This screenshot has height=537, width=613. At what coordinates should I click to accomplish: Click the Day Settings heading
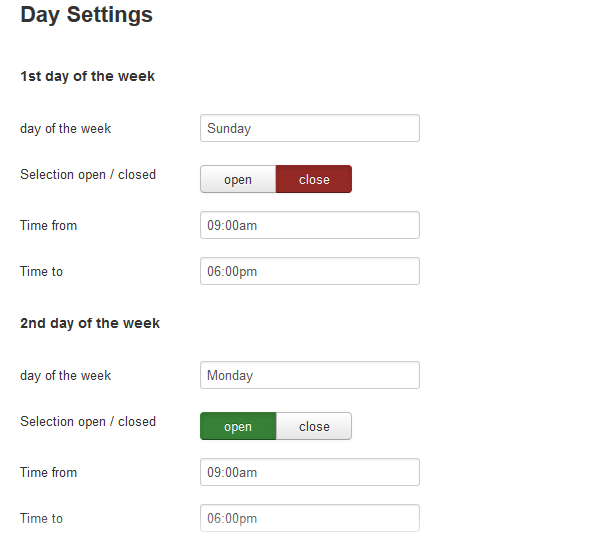point(86,15)
